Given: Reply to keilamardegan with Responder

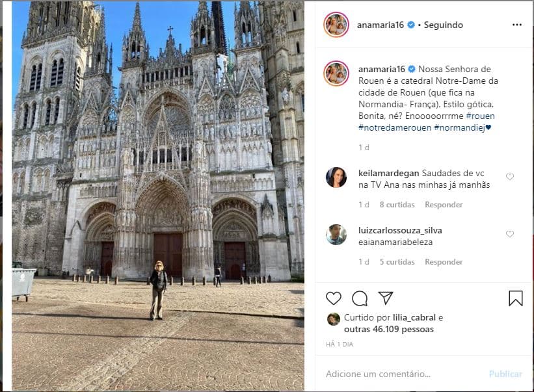Looking at the screenshot, I should 444,205.
